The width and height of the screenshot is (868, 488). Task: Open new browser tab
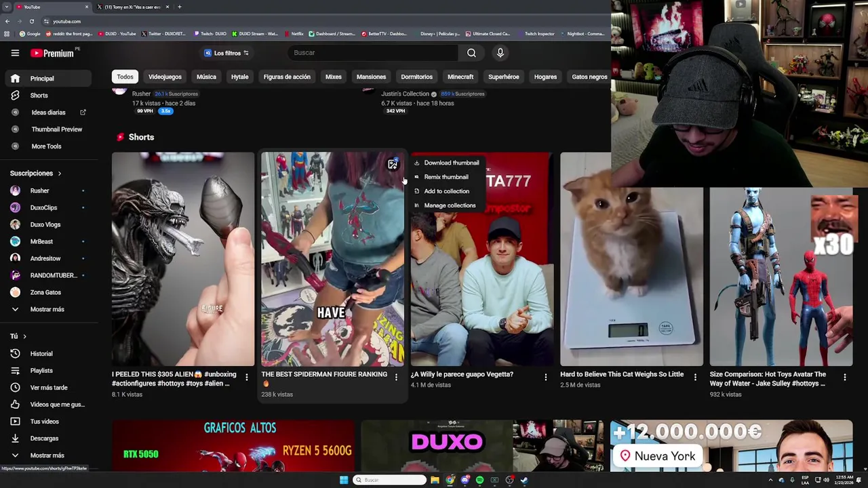point(180,7)
